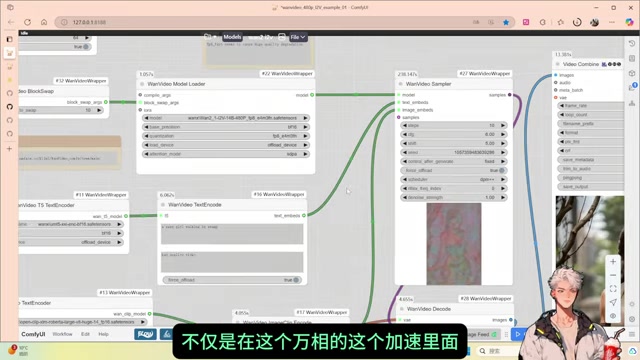Toggle link visibility eye icon
The width and height of the screenshot is (640, 360).
pyautogui.click(x=613, y=316)
